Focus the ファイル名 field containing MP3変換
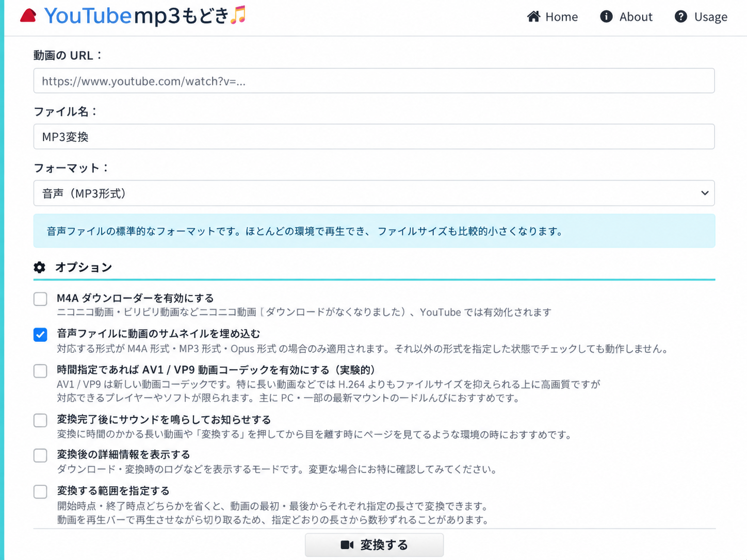 (374, 137)
